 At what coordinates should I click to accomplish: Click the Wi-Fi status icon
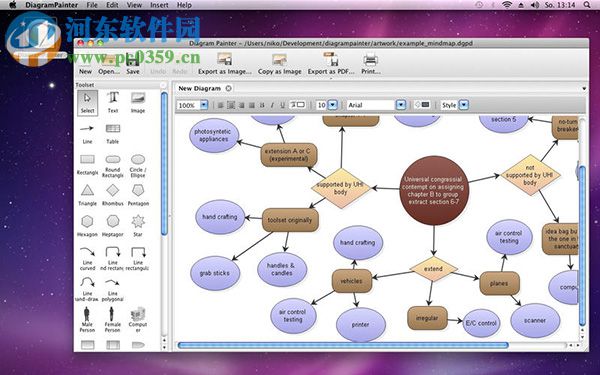pyautogui.click(x=507, y=5)
